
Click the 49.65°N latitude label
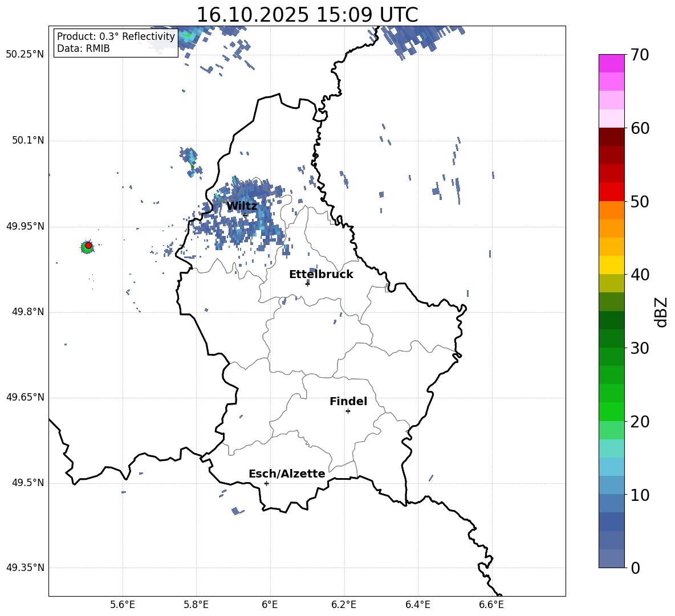(x=25, y=397)
